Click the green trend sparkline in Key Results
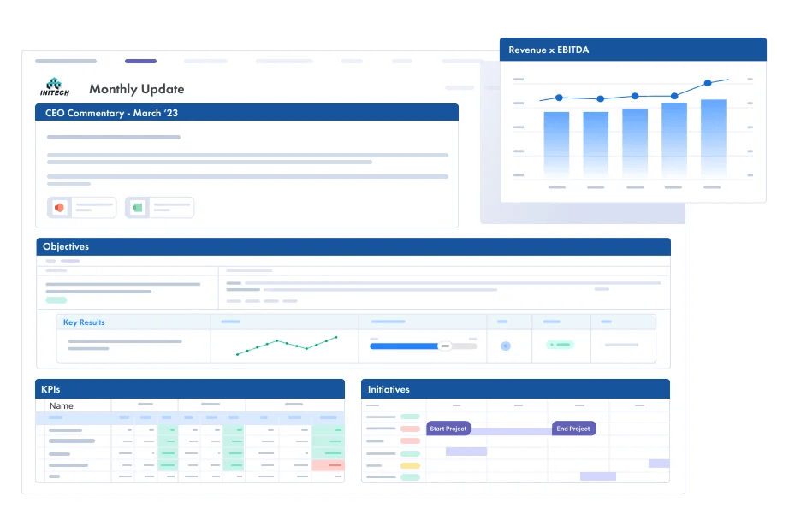 click(285, 344)
